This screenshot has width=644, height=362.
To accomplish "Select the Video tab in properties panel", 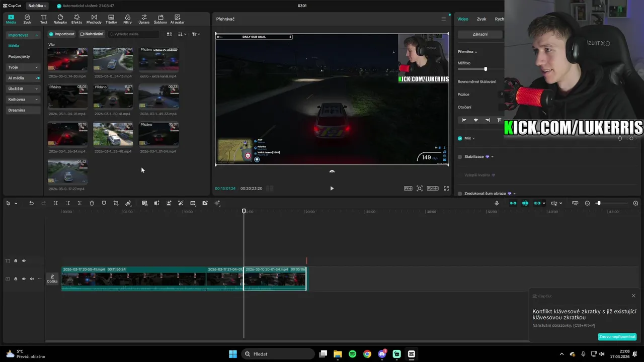I will pos(463,19).
